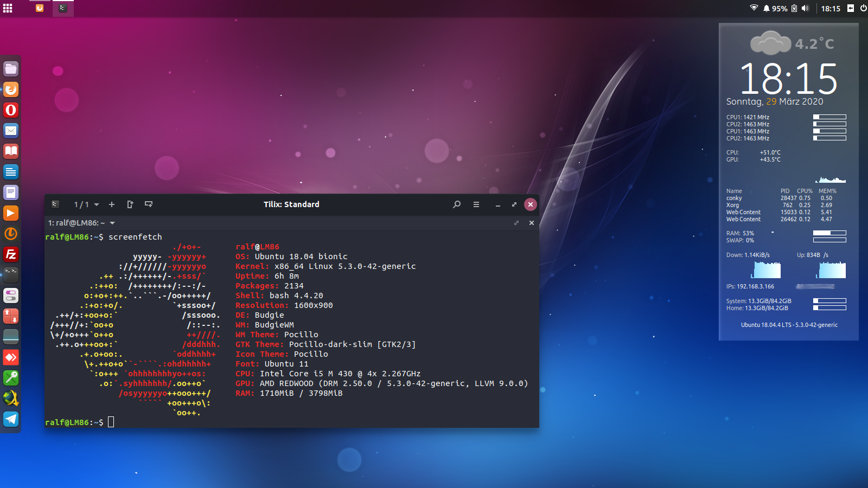Click the Conky System disk usage bar
The width and height of the screenshot is (868, 488).
tap(829, 300)
